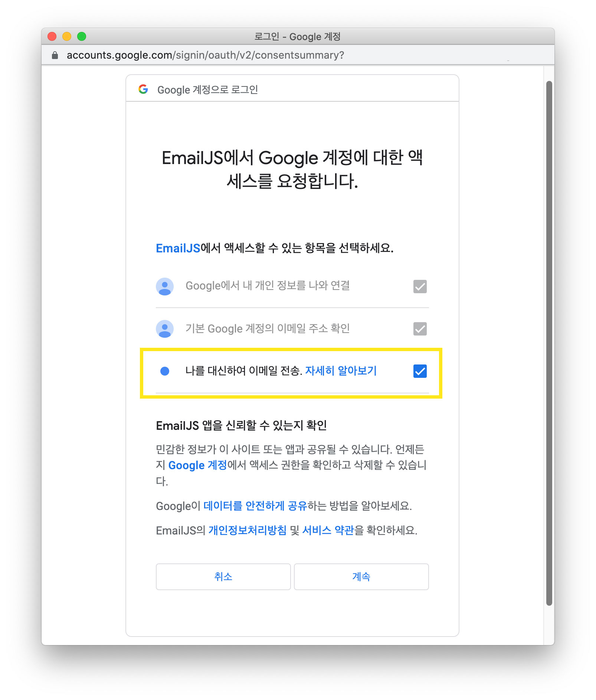
Task: Click profile icon beside 'Google에서 내 개인 정보를 나와 연결'
Action: (x=165, y=287)
